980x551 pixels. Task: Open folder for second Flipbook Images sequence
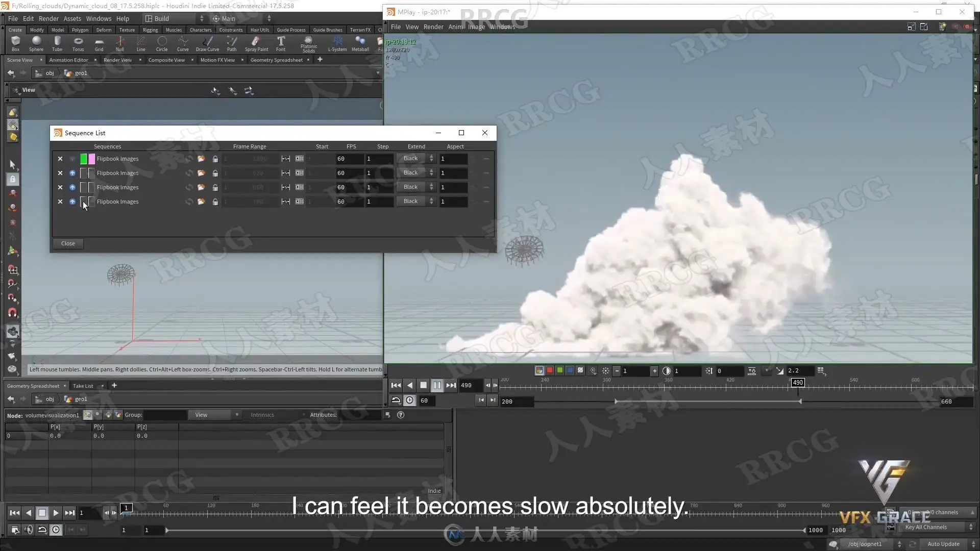click(201, 173)
